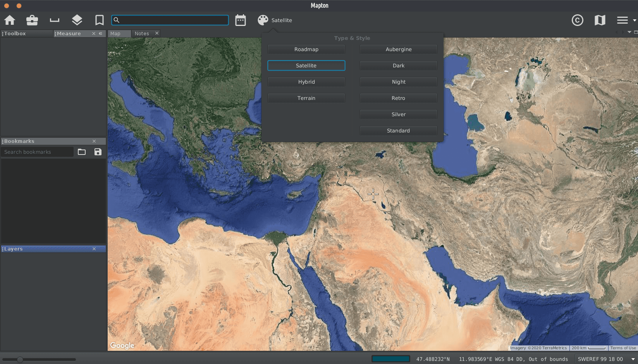Switch to the Notes tab

[x=142, y=34]
